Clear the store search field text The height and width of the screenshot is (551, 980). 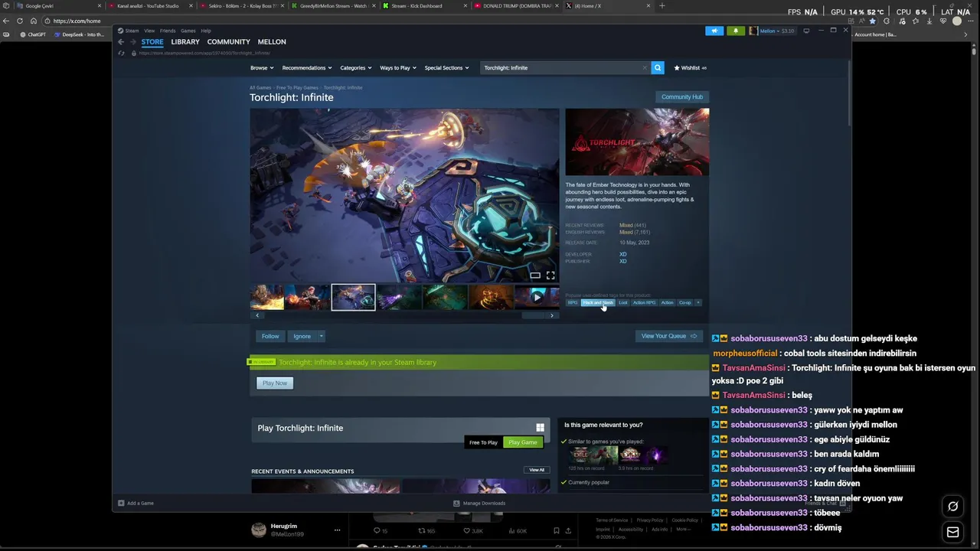click(x=645, y=67)
